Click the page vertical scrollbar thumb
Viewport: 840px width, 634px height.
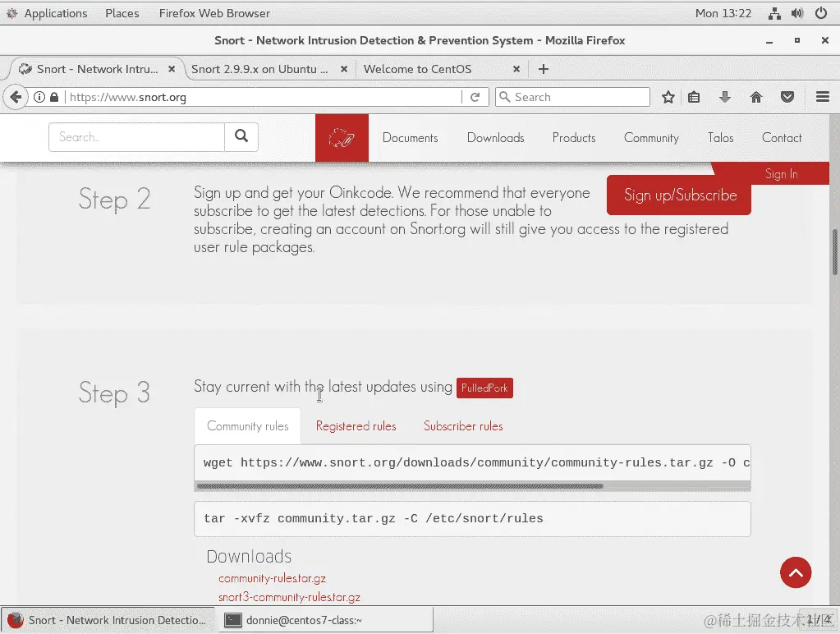click(x=834, y=252)
